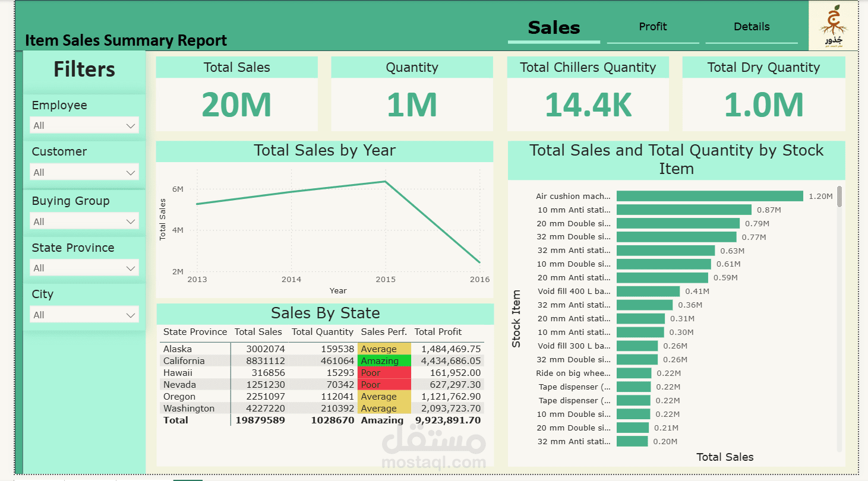Sort table by State Province column header
This screenshot has width=868, height=481.
click(195, 332)
